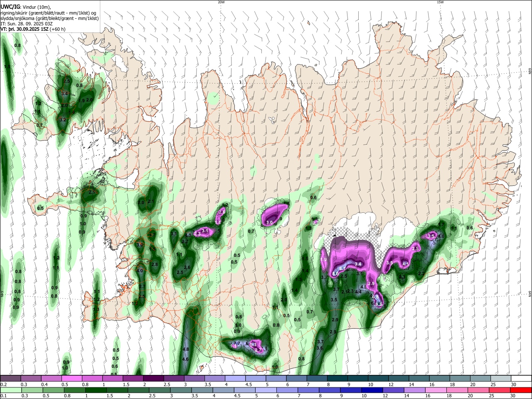Select the dark green swatch labeled 1 in lower legend
Screen dimensions: 532x399
[96, 390]
